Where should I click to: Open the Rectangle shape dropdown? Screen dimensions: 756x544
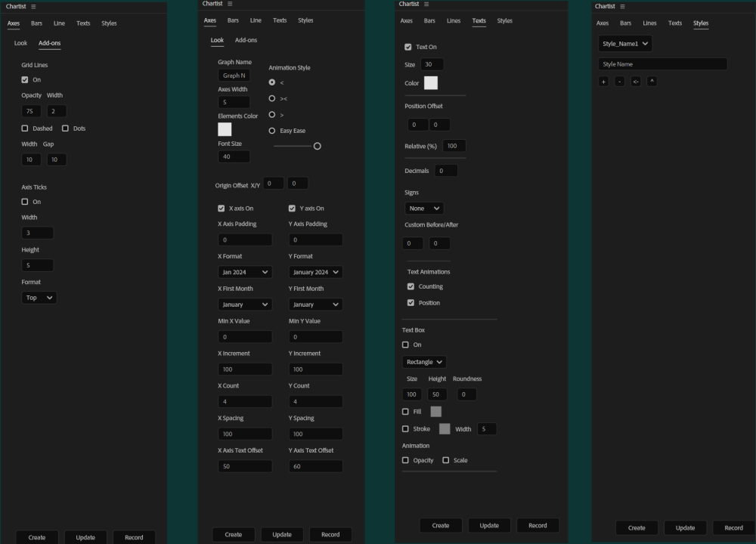point(423,361)
